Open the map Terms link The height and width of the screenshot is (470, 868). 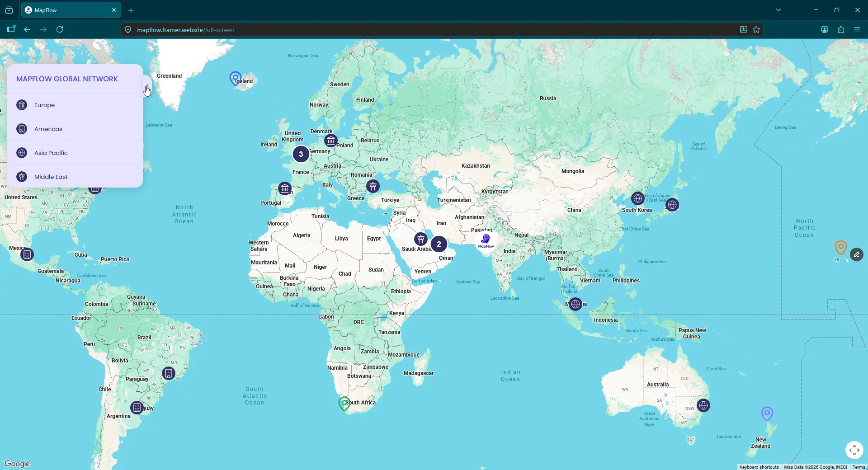point(859,467)
